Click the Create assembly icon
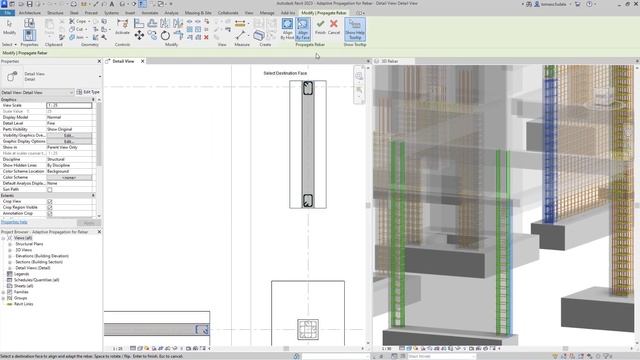This screenshot has width=640, height=360. 259,36
